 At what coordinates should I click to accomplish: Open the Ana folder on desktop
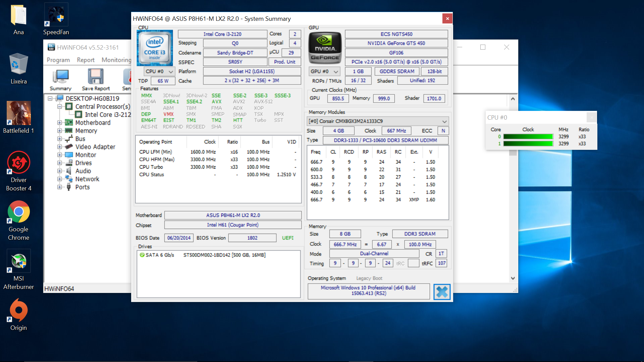coord(18,20)
